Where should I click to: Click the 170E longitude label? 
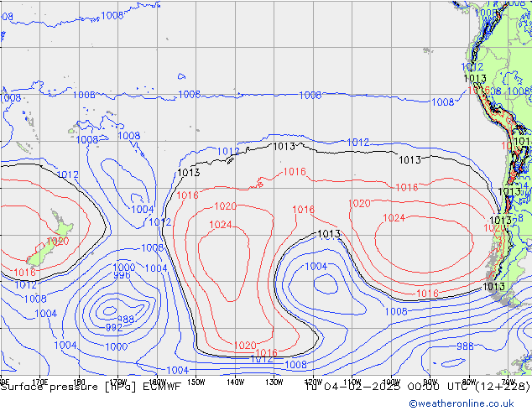(39, 381)
